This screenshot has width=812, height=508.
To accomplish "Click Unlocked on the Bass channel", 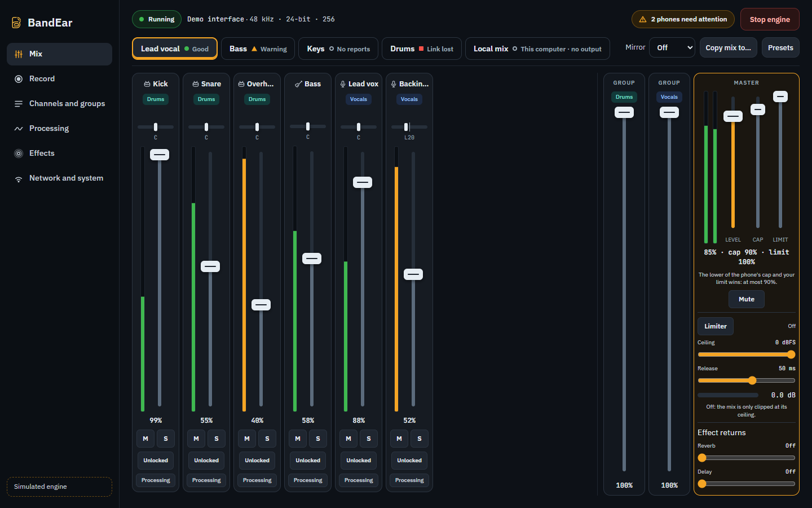I will click(x=308, y=461).
